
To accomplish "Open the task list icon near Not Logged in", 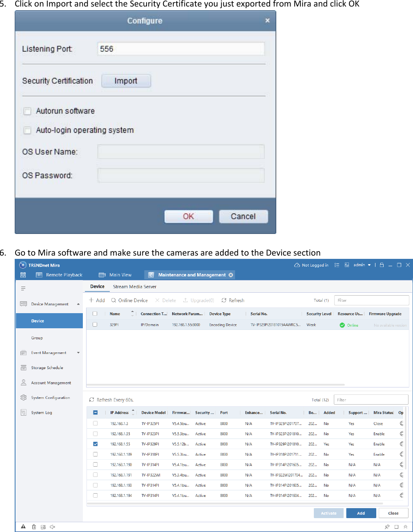I will [337, 265].
